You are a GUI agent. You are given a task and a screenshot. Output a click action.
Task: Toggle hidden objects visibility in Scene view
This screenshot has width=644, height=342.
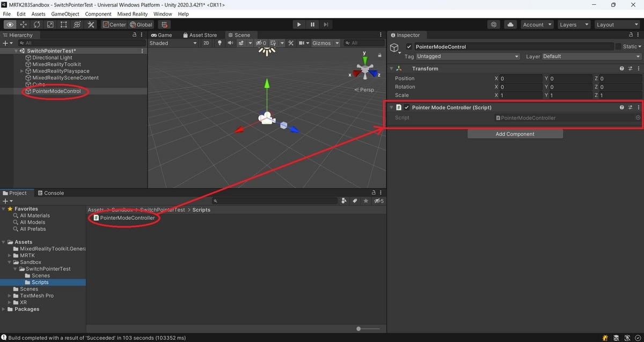pyautogui.click(x=261, y=43)
